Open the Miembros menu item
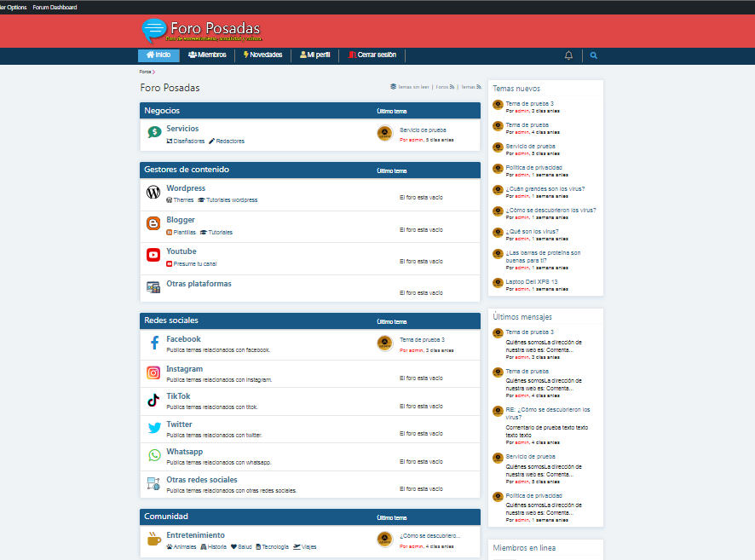Screen dimensions: 755x560 pyautogui.click(x=207, y=55)
